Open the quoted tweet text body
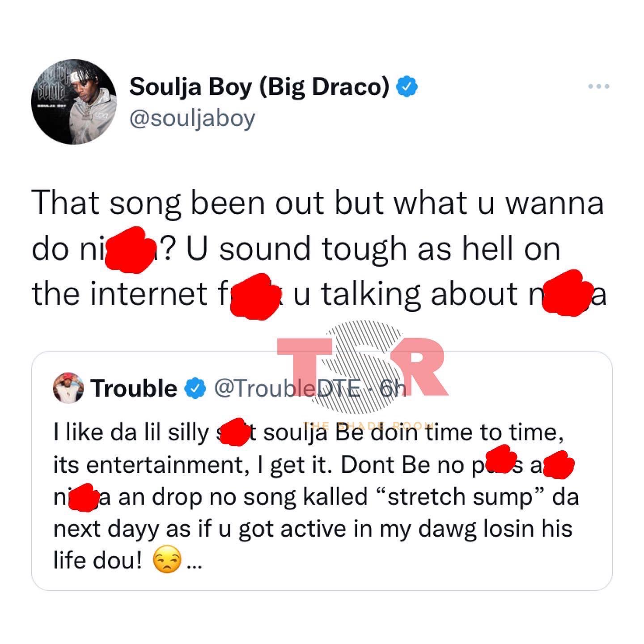Screen dimensions: 644x644 click(316, 496)
